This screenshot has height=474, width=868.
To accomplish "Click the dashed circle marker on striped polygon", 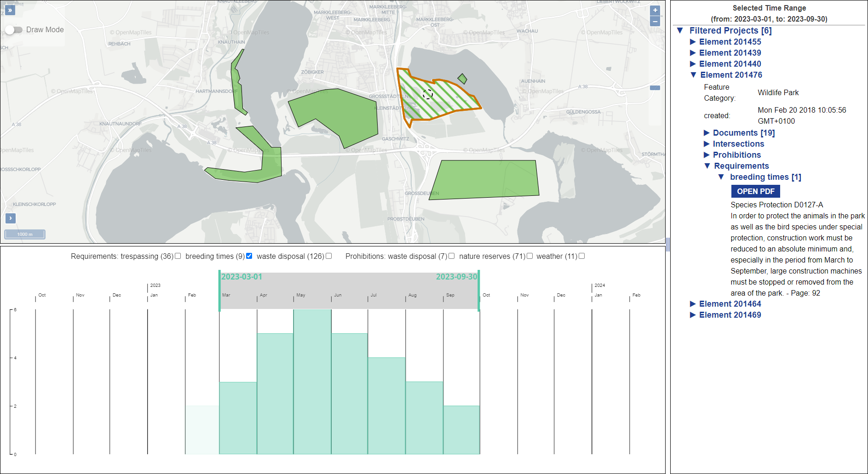I will (x=428, y=94).
